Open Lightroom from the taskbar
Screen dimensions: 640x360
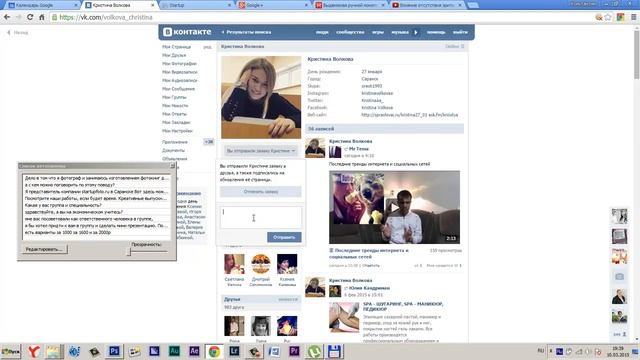click(234, 351)
